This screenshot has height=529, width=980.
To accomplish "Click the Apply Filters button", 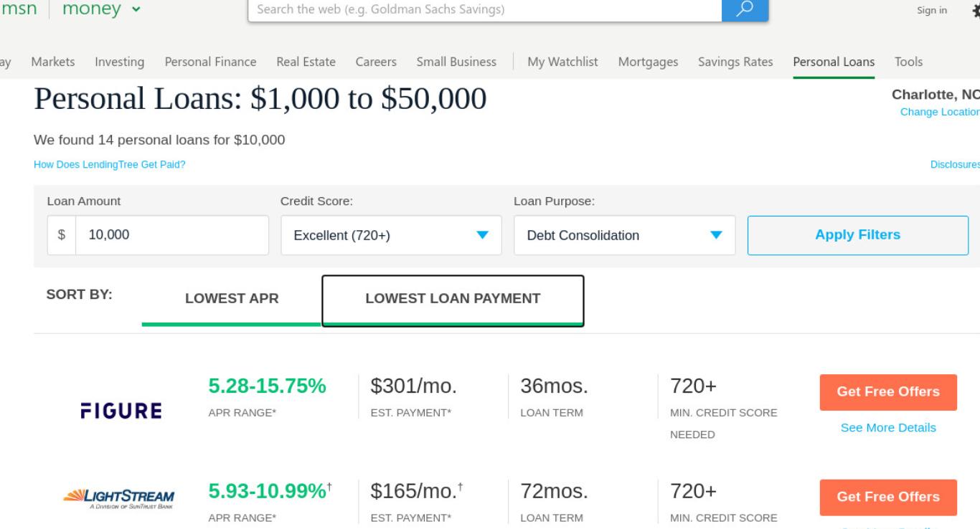I will pyautogui.click(x=857, y=235).
